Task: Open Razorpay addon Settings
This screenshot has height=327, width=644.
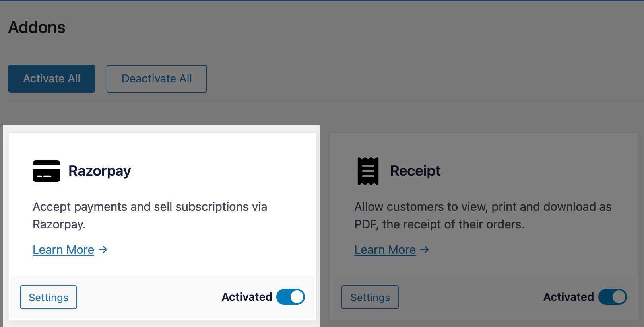Action: (48, 297)
